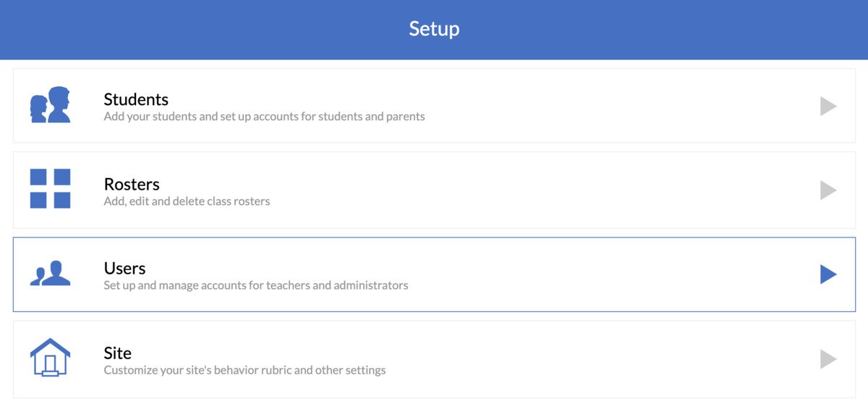Click the Rosters four-square grid icon
The image size is (868, 412).
pyautogui.click(x=50, y=189)
